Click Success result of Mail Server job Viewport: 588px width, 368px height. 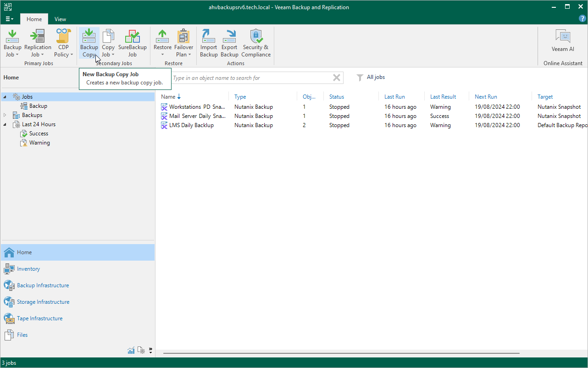point(439,116)
